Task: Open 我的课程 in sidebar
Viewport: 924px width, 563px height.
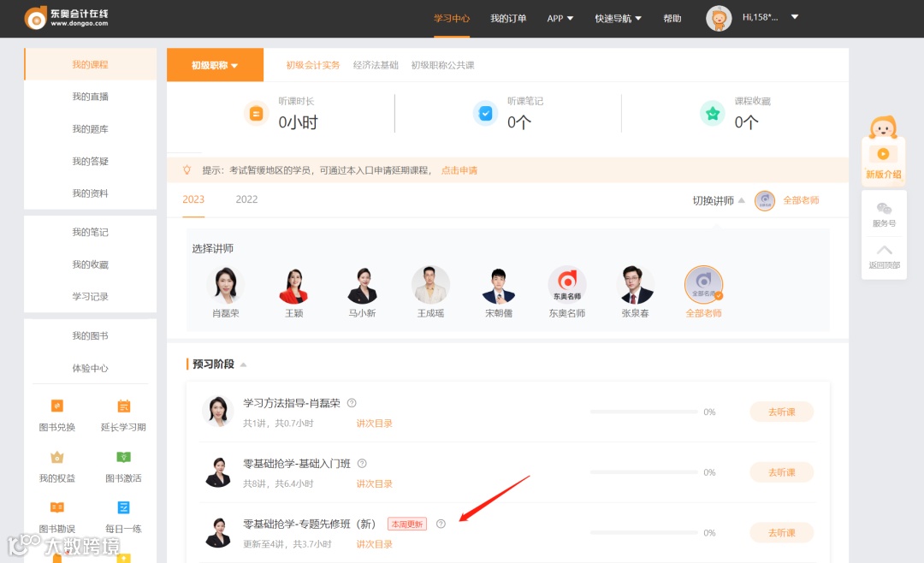Action: click(90, 64)
